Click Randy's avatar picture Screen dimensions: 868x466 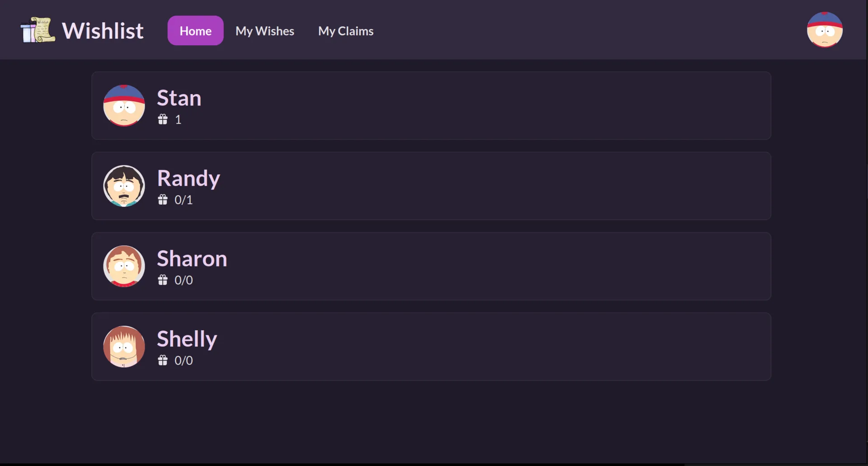(124, 186)
